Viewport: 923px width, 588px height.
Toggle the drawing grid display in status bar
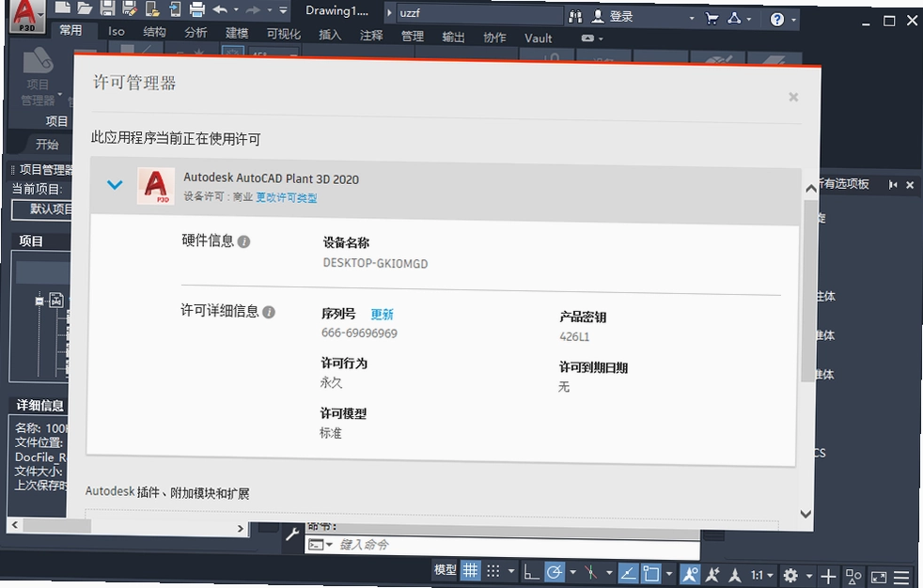pyautogui.click(x=470, y=570)
